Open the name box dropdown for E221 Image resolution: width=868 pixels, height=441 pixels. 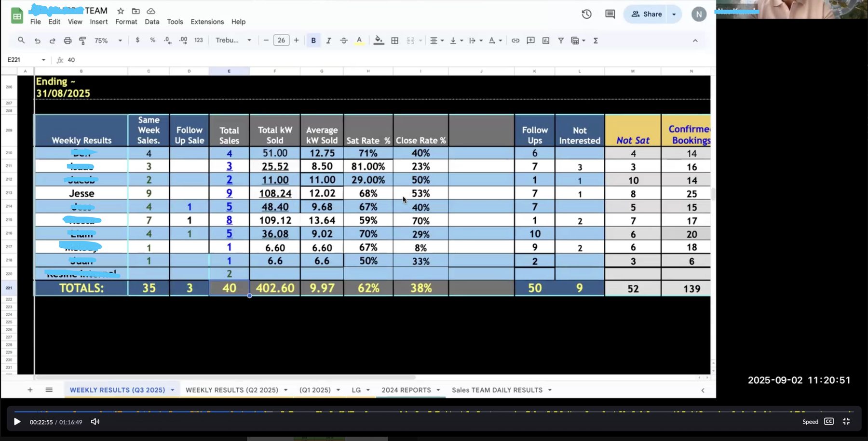pos(43,60)
